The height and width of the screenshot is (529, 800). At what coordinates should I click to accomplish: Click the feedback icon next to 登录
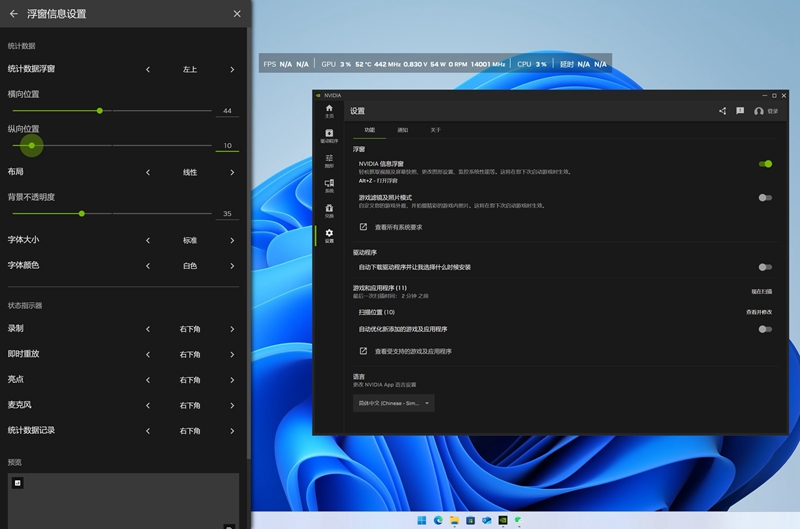coord(740,111)
